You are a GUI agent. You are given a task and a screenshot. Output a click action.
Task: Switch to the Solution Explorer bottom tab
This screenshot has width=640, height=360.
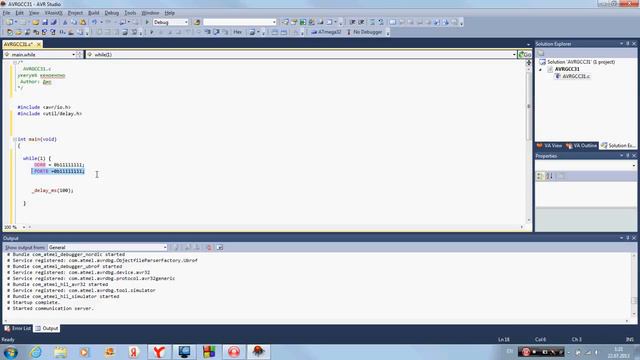click(x=618, y=146)
